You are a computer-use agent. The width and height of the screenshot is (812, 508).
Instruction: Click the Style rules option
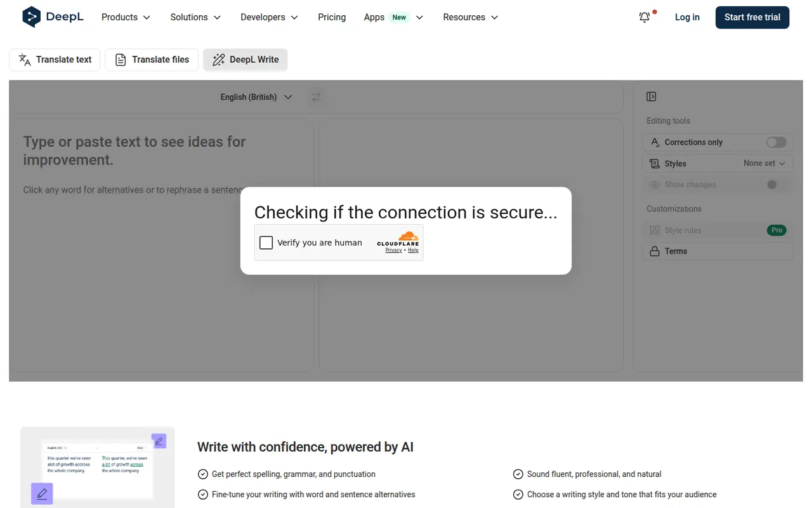pos(718,231)
